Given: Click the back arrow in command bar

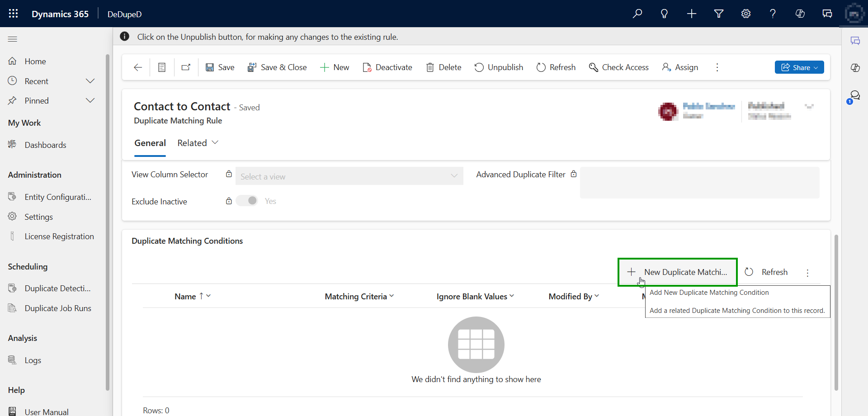Looking at the screenshot, I should 138,67.
